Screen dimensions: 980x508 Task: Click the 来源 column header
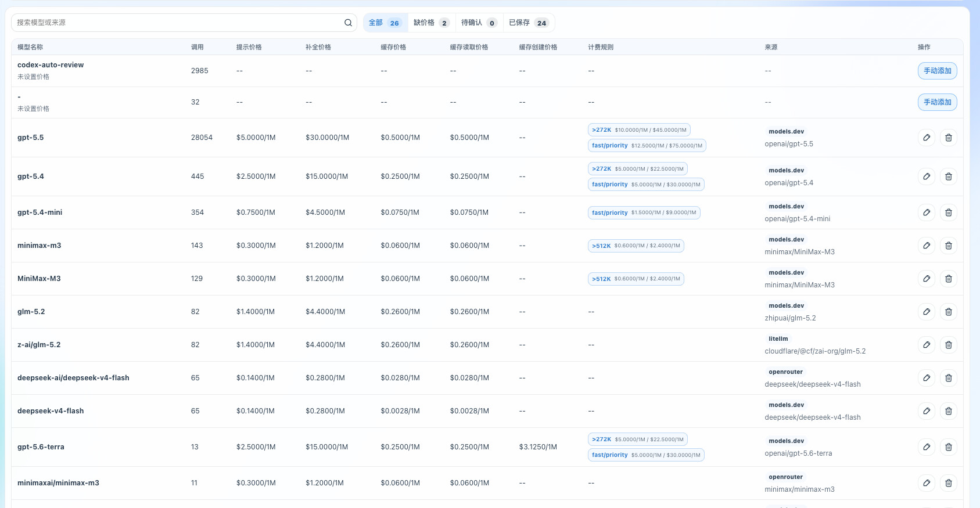pos(771,47)
